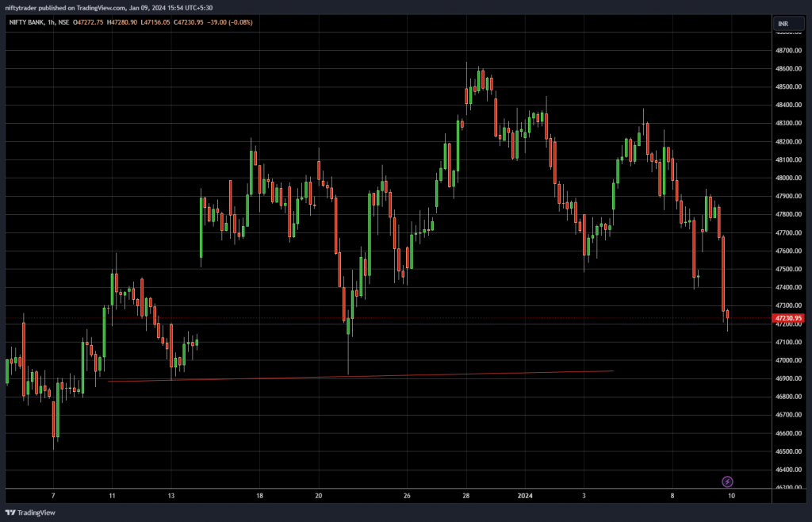Click the low value L47156.05
812x522 pixels.
point(155,23)
